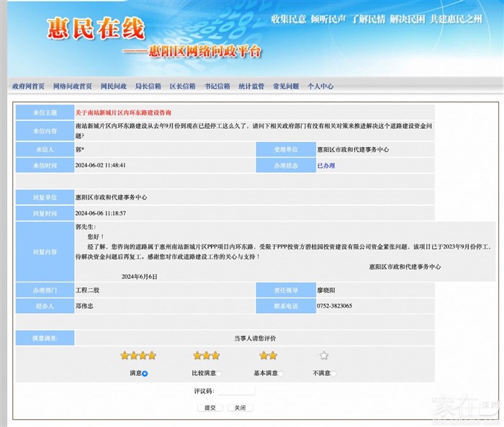Viewport: 504px width, 427px height.
Task: Select the 满意 radio button
Action: pyautogui.click(x=145, y=374)
